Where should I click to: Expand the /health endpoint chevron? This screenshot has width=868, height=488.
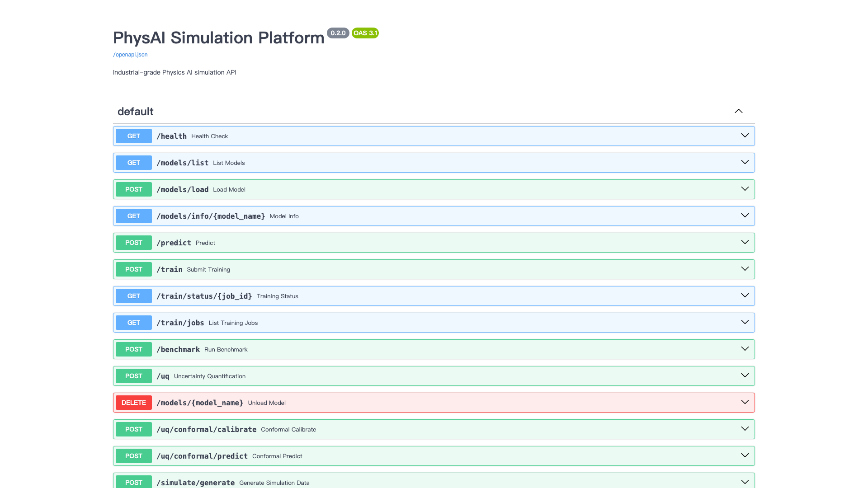click(745, 136)
